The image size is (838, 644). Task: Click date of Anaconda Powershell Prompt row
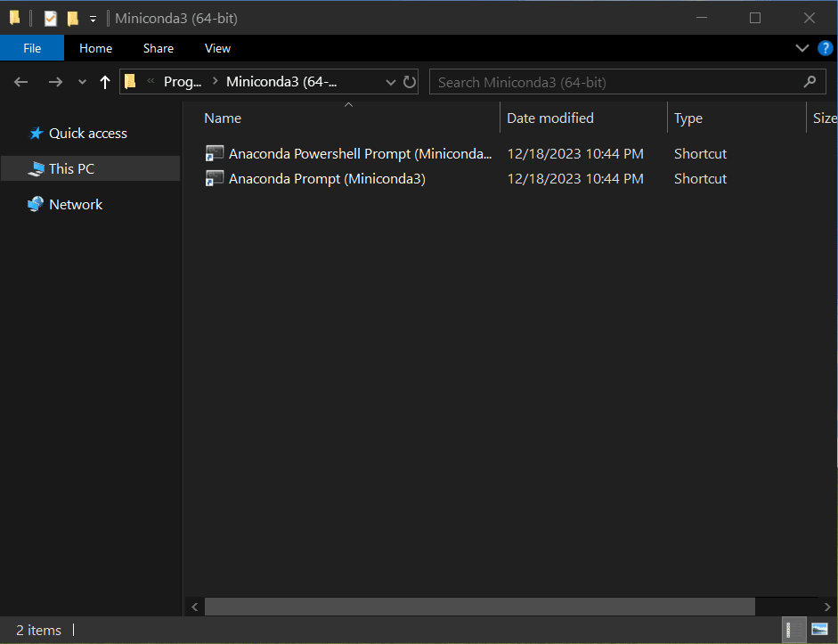pyautogui.click(x=575, y=154)
